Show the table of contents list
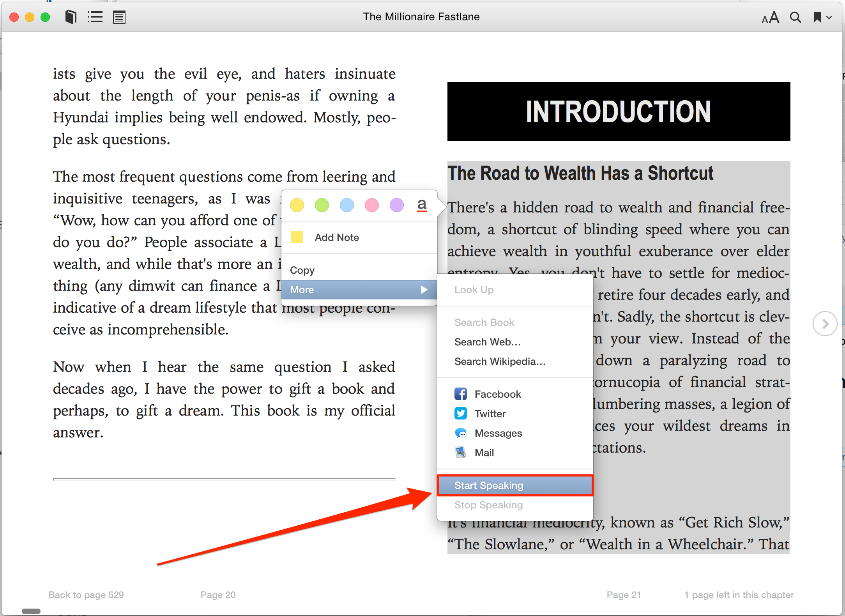The width and height of the screenshot is (845, 616). click(95, 17)
